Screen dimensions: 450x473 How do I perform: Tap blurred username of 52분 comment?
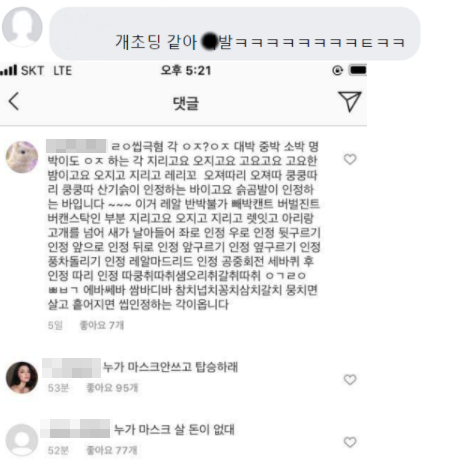[75, 429]
